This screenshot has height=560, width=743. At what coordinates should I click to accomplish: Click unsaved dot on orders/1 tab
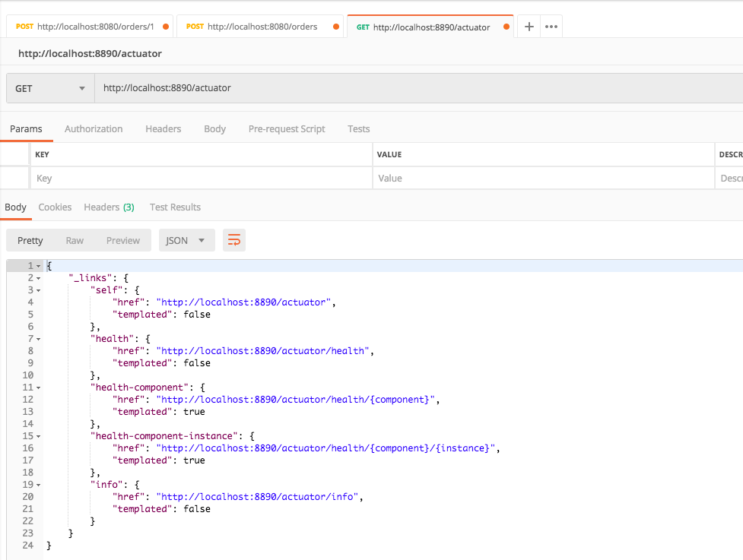tap(166, 27)
